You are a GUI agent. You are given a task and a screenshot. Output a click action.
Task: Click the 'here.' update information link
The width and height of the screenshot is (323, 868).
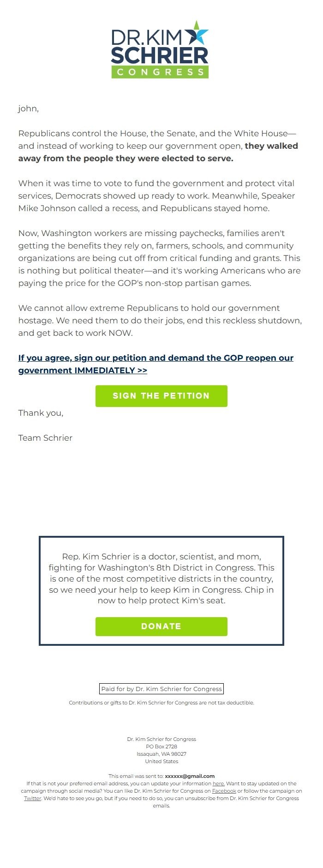pos(218,783)
